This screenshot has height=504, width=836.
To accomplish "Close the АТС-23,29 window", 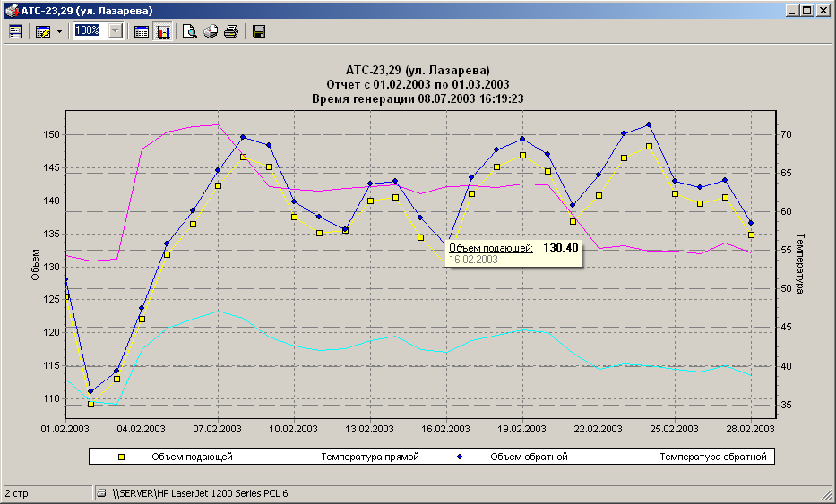I will 823,11.
